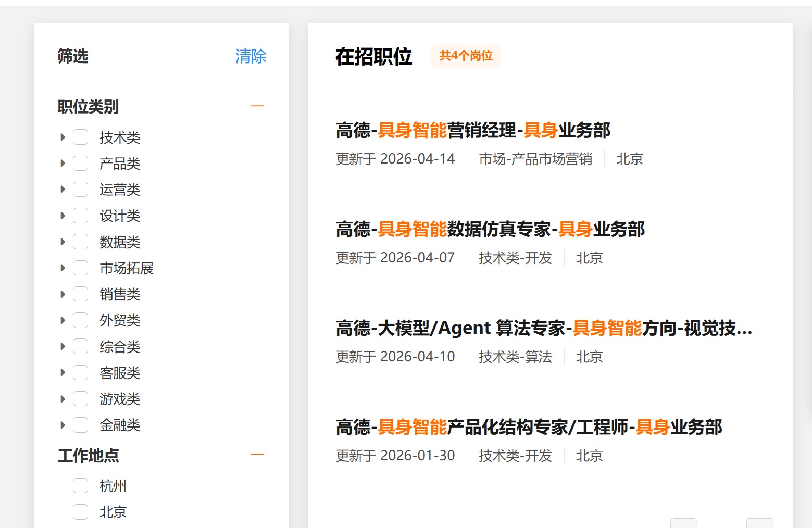Enable the 北京 location checkbox
Image resolution: width=812 pixels, height=528 pixels.
pos(80,512)
